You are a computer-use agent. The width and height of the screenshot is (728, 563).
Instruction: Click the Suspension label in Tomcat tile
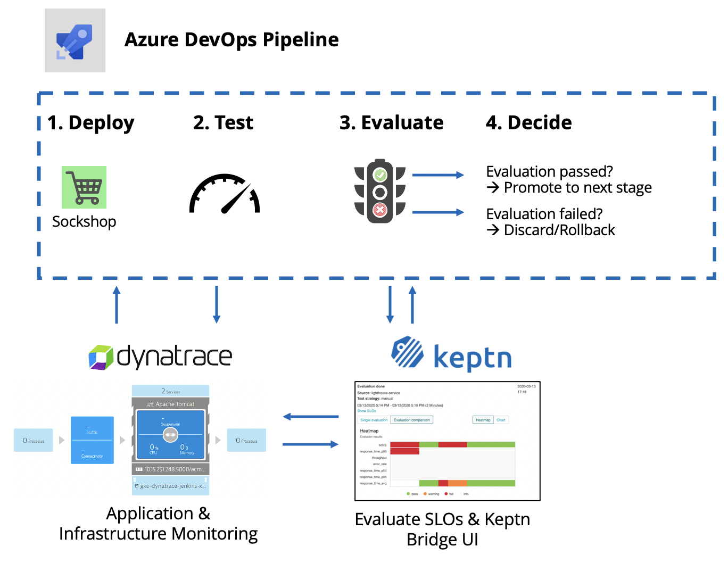[x=170, y=424]
